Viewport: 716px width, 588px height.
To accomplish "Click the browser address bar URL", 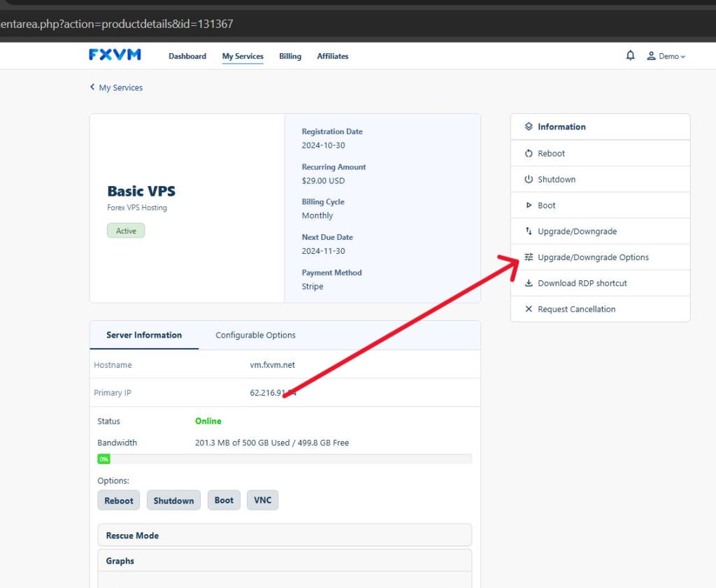I will tap(117, 24).
